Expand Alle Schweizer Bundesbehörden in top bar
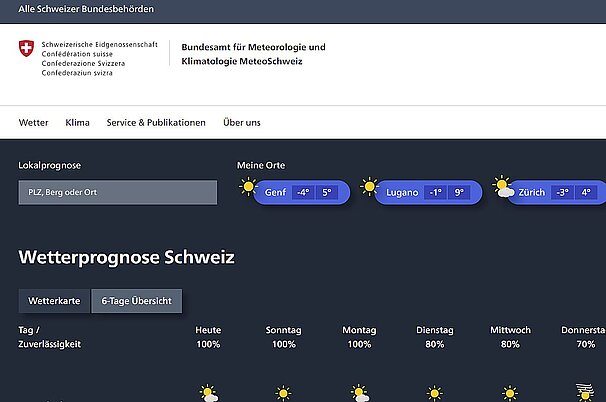606x402 pixels. pos(80,8)
